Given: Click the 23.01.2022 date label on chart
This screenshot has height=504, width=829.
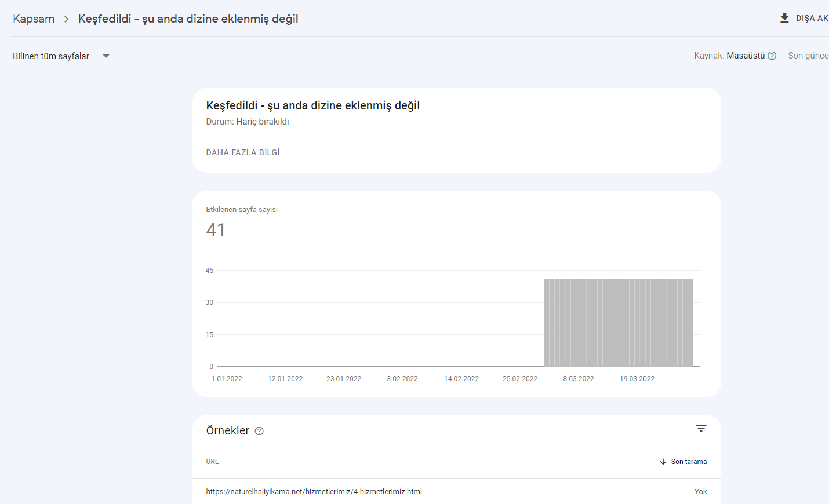Looking at the screenshot, I should click(344, 379).
